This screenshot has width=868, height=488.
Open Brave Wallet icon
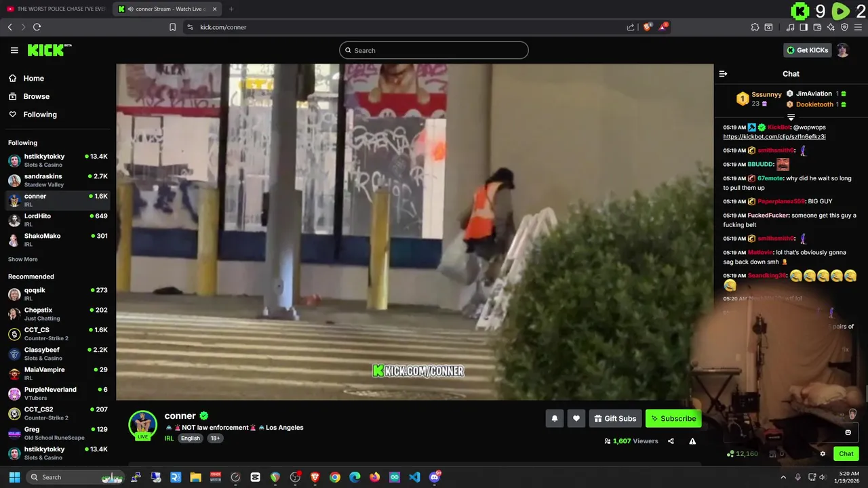[817, 27]
